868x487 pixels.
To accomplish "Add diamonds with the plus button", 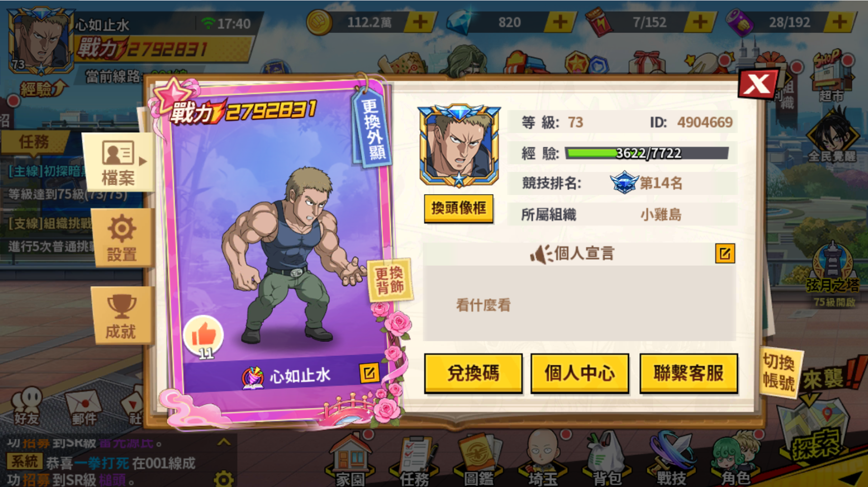I will click(560, 22).
